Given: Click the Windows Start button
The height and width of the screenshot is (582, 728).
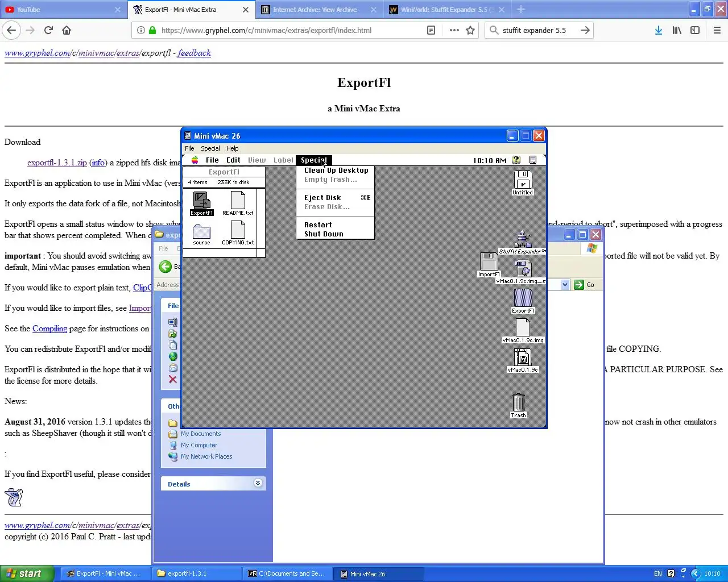Looking at the screenshot, I should click(27, 573).
